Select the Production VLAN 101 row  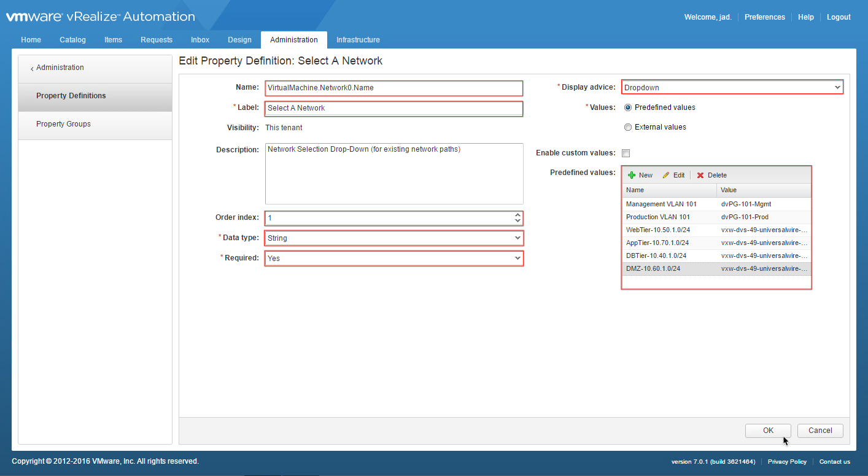pyautogui.click(x=716, y=217)
